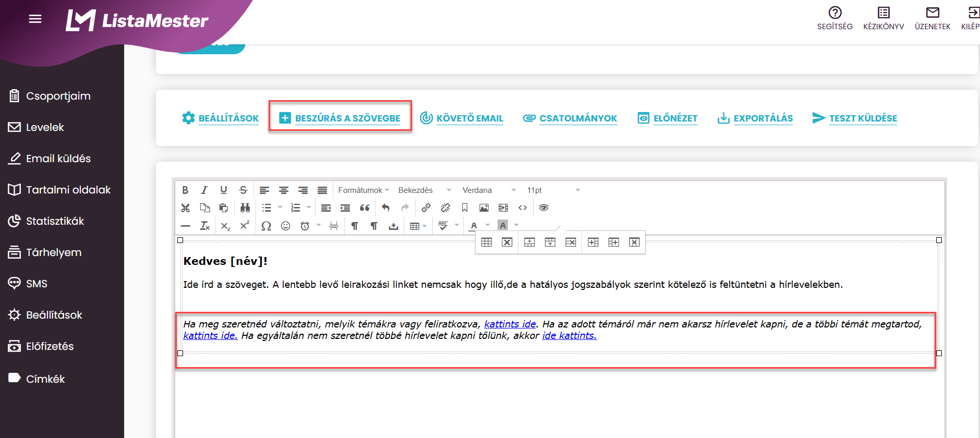This screenshot has height=438, width=980.
Task: Open table properties in popup toolbar
Action: point(487,242)
